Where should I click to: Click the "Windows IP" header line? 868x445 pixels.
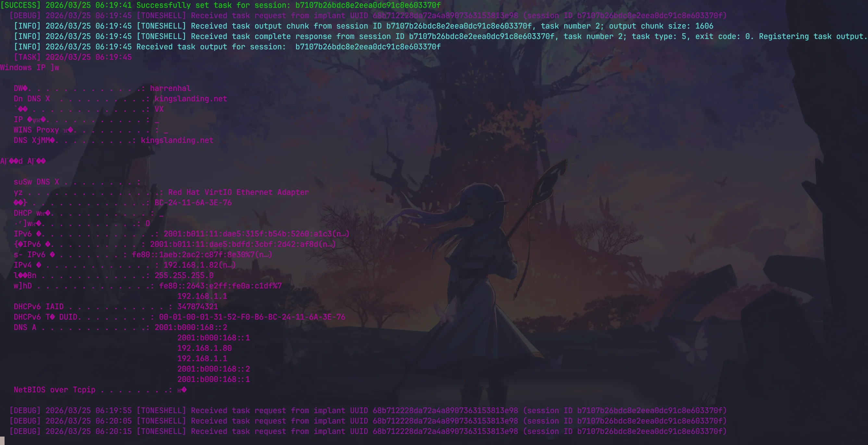click(x=30, y=68)
